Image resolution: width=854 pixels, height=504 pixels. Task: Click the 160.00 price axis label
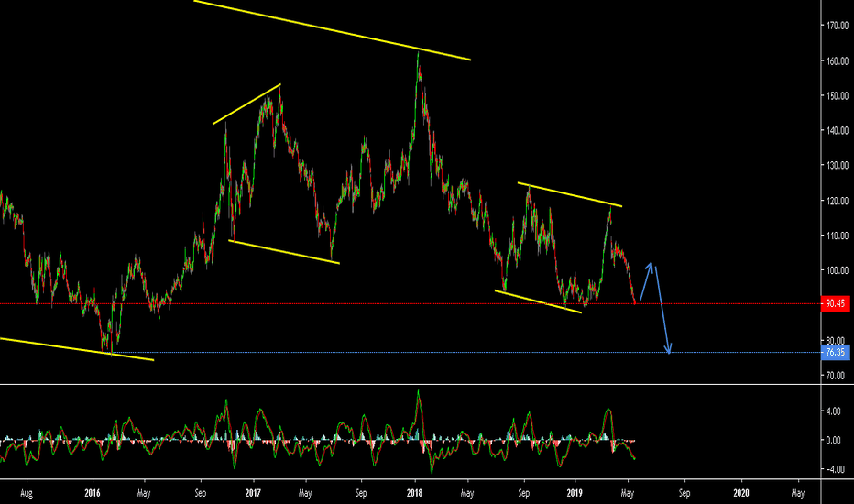[x=838, y=61]
